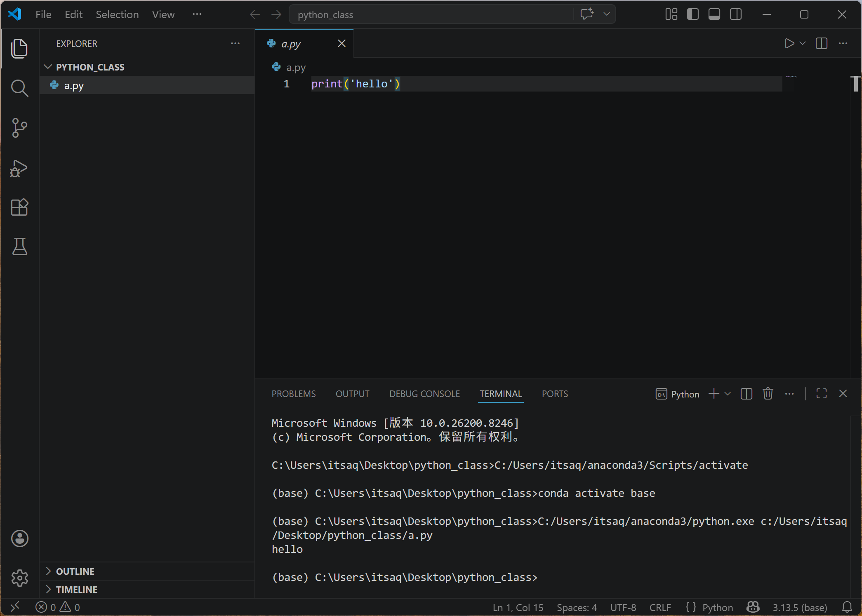Click the VS Code logo icon
Viewport: 862px width, 616px height.
[14, 14]
